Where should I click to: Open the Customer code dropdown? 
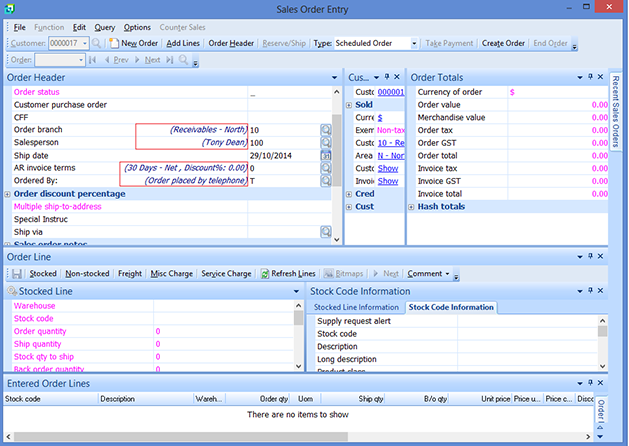pos(85,43)
